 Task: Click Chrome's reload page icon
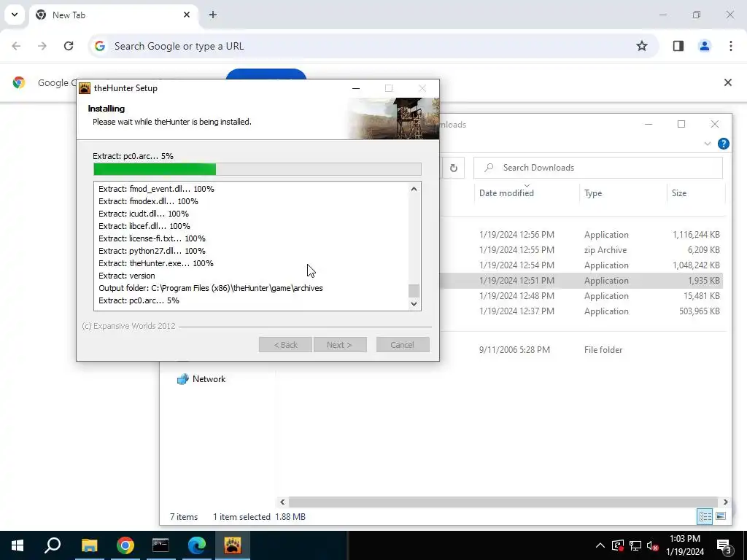pyautogui.click(x=69, y=46)
